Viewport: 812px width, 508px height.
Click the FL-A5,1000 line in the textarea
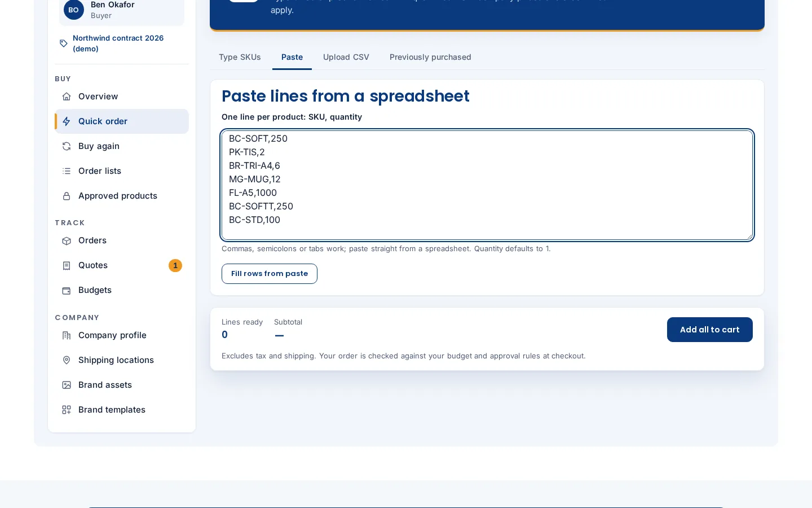(253, 193)
